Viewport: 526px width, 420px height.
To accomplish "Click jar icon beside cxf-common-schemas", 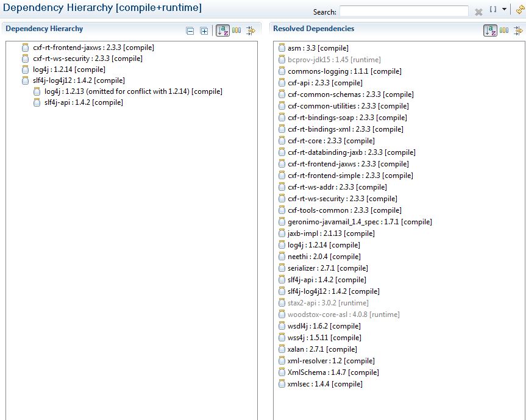I will [282, 94].
